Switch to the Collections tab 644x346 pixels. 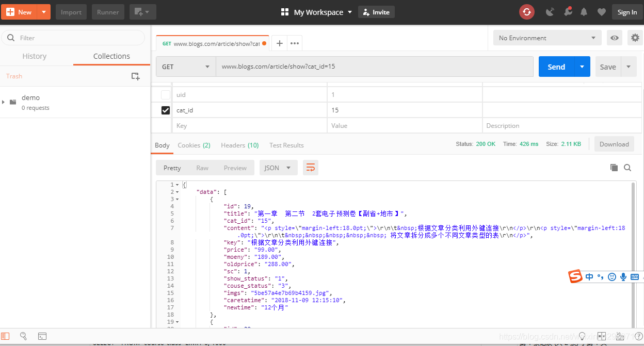click(111, 56)
